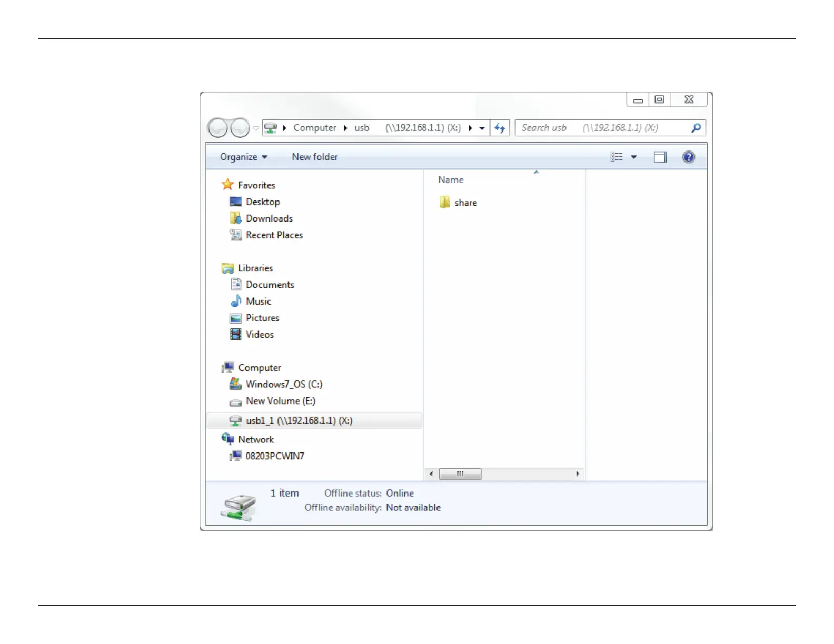The height and width of the screenshot is (644, 834).
Task: Click the Recent Places icon
Action: (236, 235)
